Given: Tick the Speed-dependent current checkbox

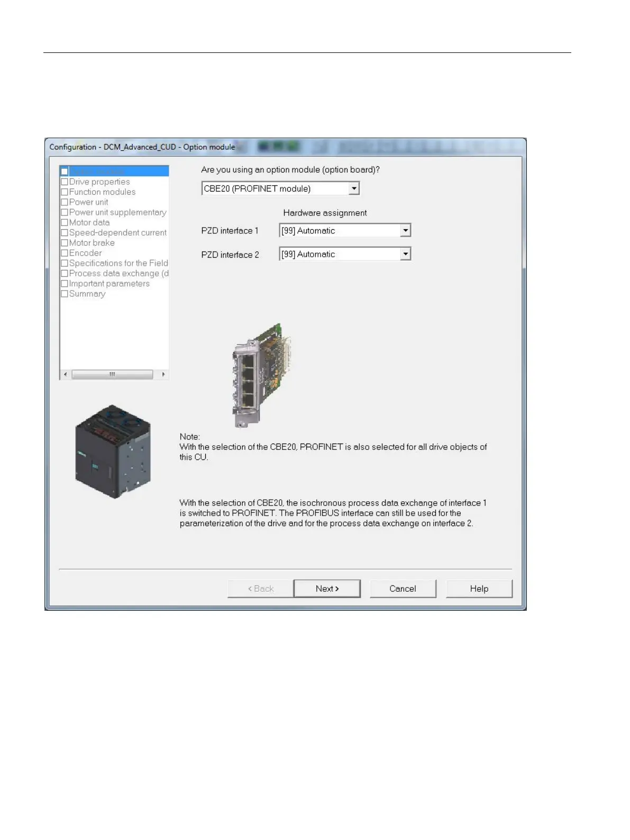Looking at the screenshot, I should (65, 233).
